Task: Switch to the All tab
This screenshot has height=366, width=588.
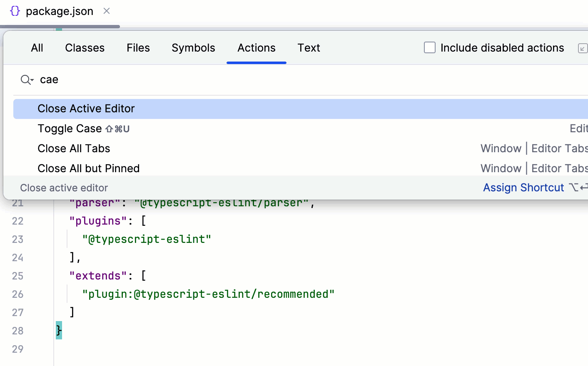Action: coord(37,48)
